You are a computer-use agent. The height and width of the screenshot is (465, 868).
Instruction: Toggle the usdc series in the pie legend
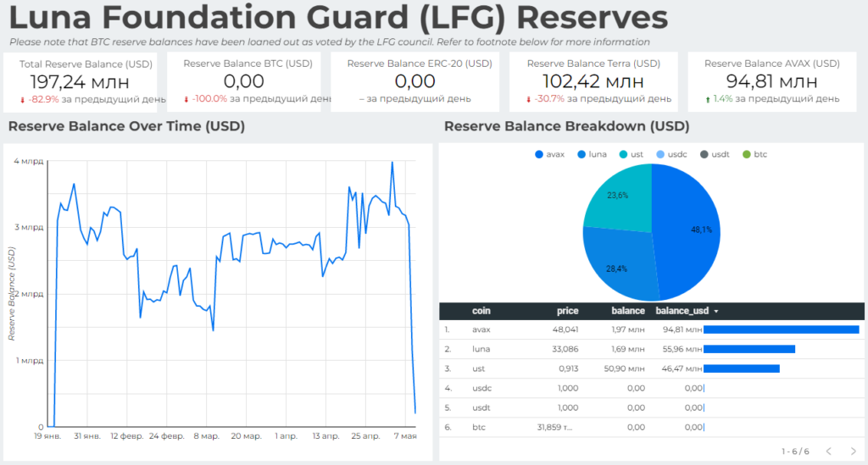(673, 154)
